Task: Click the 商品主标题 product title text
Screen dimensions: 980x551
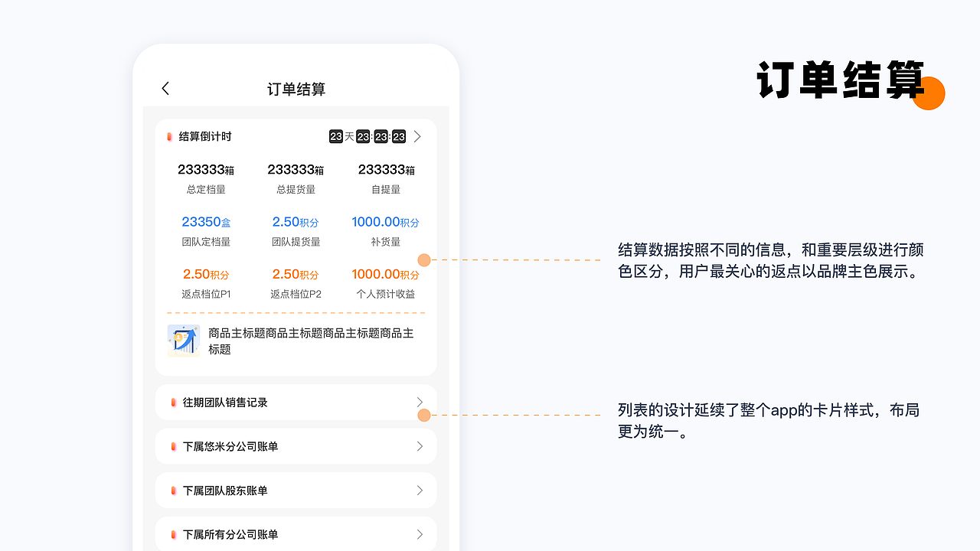Action: tap(311, 341)
